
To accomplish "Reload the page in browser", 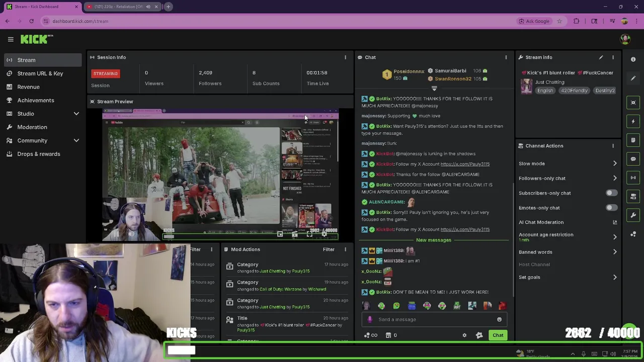I will click(31, 21).
